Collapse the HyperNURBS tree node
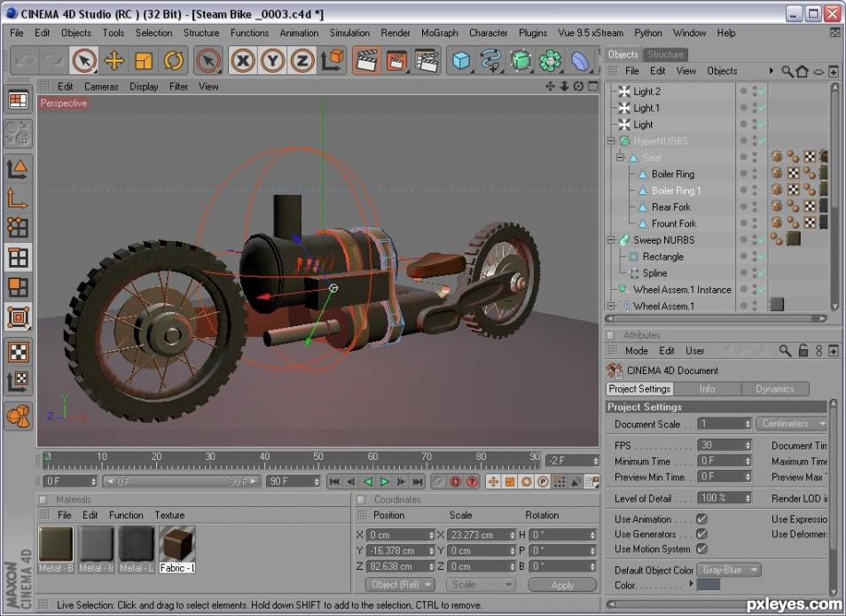The height and width of the screenshot is (616, 846). (611, 141)
